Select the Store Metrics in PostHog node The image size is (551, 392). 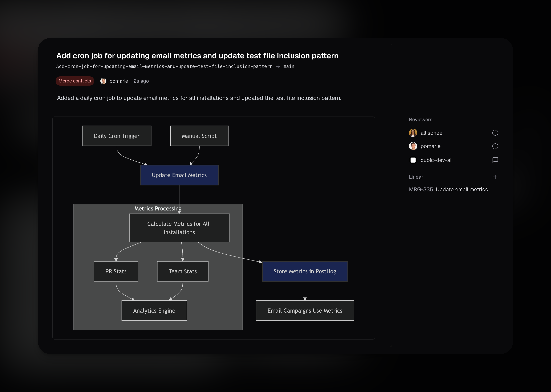[x=305, y=271]
